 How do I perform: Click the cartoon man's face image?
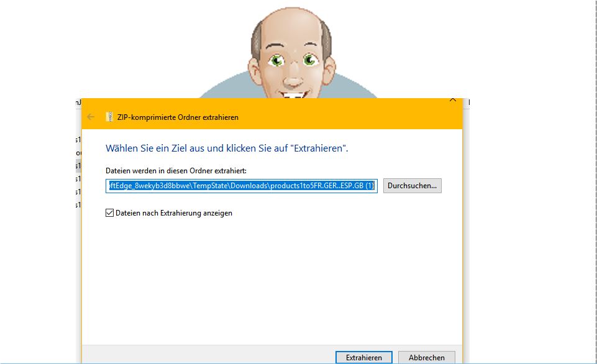point(291,59)
